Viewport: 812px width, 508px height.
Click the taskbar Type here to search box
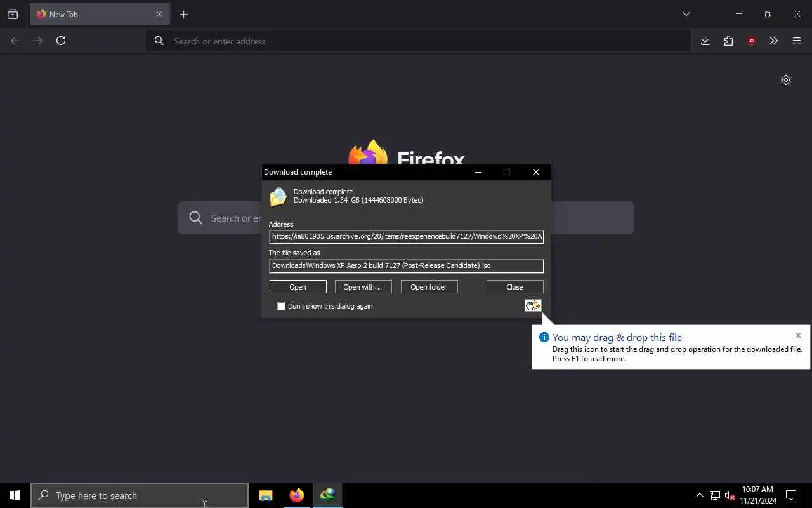140,495
